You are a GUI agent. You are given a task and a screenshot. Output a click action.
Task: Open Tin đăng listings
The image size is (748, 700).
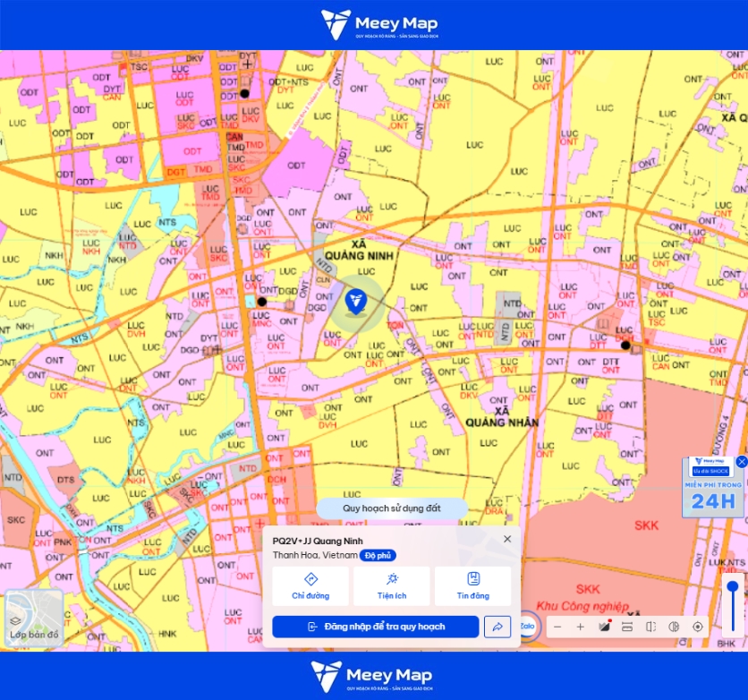[472, 586]
